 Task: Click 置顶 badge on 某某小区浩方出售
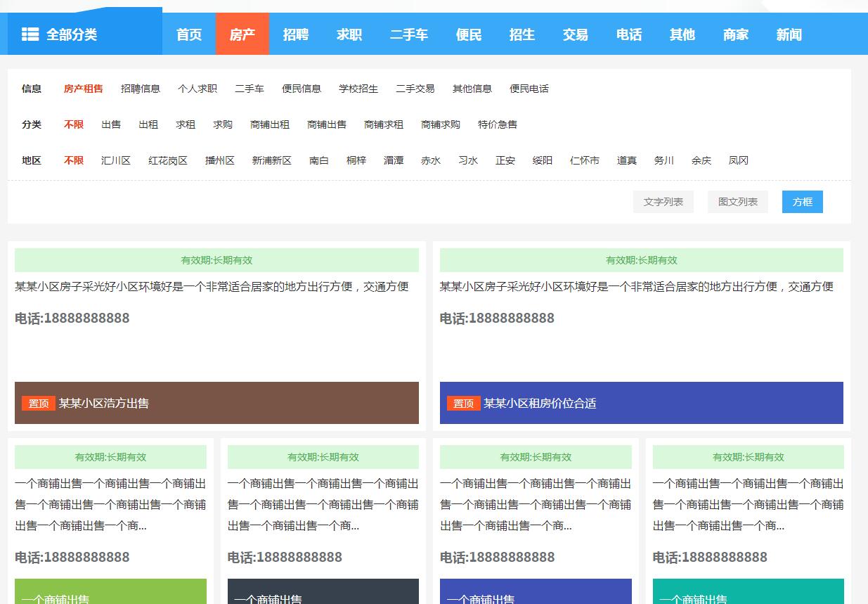(38, 404)
